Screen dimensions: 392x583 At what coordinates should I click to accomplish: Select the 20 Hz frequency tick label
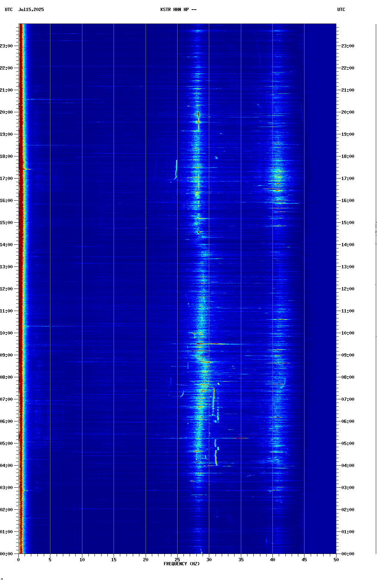click(146, 560)
